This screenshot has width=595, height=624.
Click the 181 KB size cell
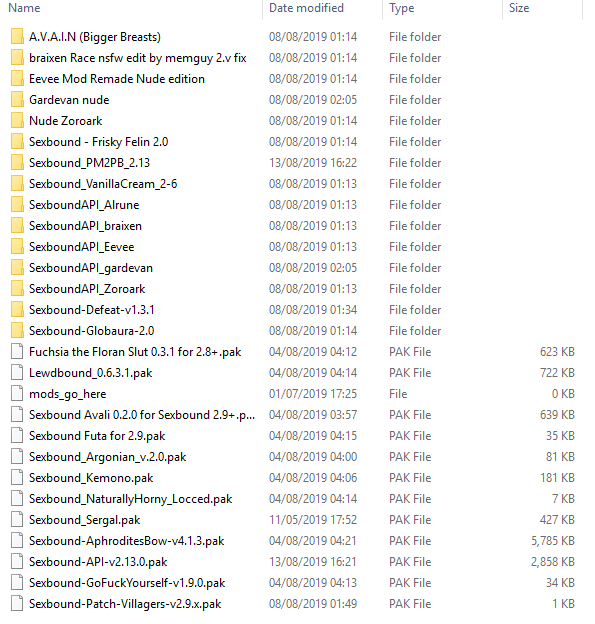click(x=557, y=478)
